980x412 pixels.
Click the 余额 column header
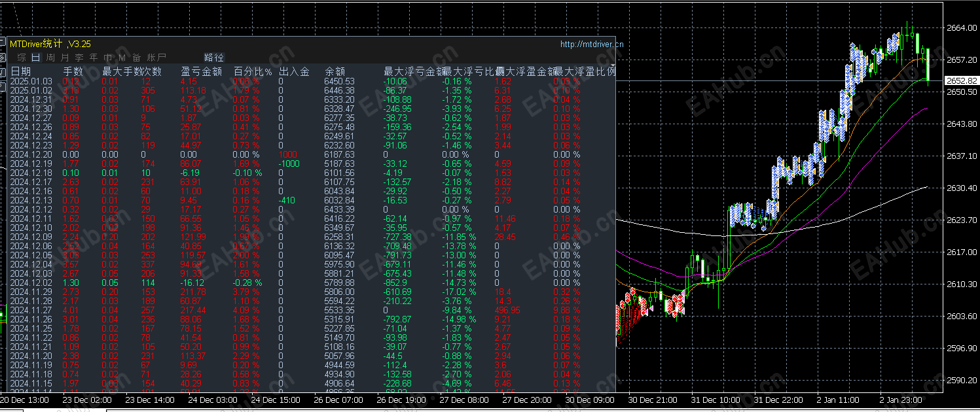coord(335,71)
